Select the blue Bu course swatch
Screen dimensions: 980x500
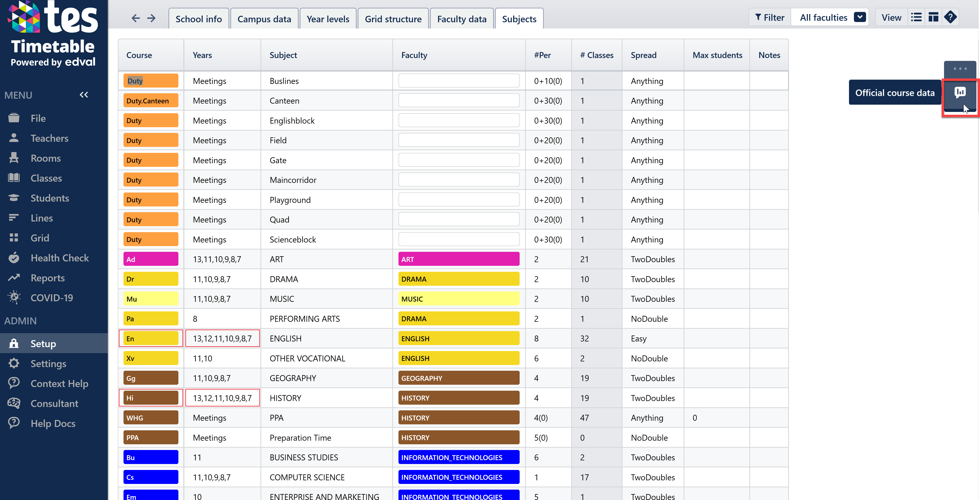click(151, 457)
